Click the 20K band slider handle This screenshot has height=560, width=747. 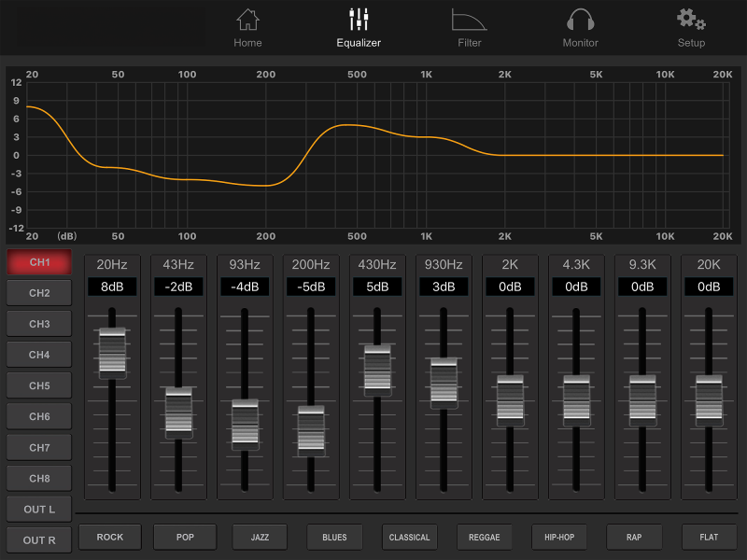click(709, 399)
